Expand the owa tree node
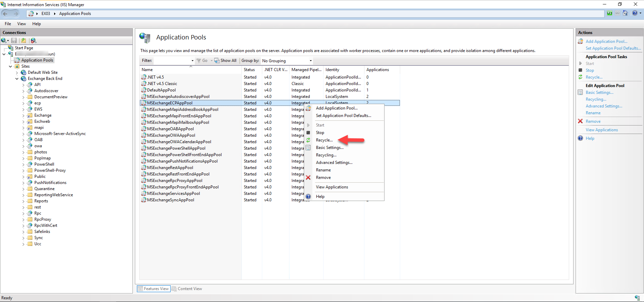This screenshot has height=302, width=644. (23, 146)
